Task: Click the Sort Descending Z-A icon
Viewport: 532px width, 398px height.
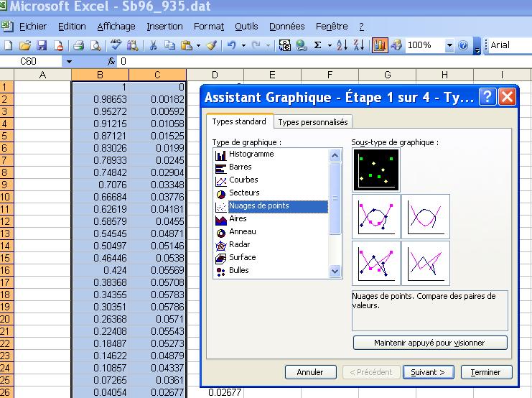Action: point(359,45)
